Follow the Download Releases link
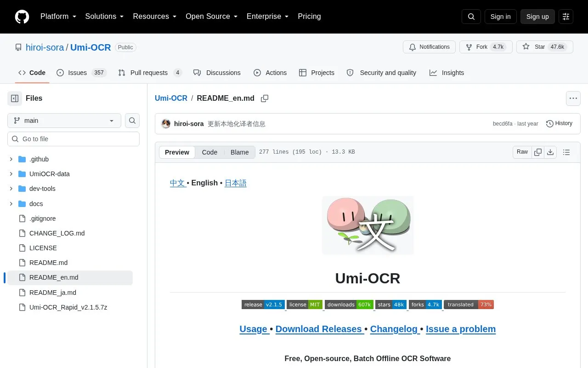Viewport: 588px width, 368px height. pos(319,329)
